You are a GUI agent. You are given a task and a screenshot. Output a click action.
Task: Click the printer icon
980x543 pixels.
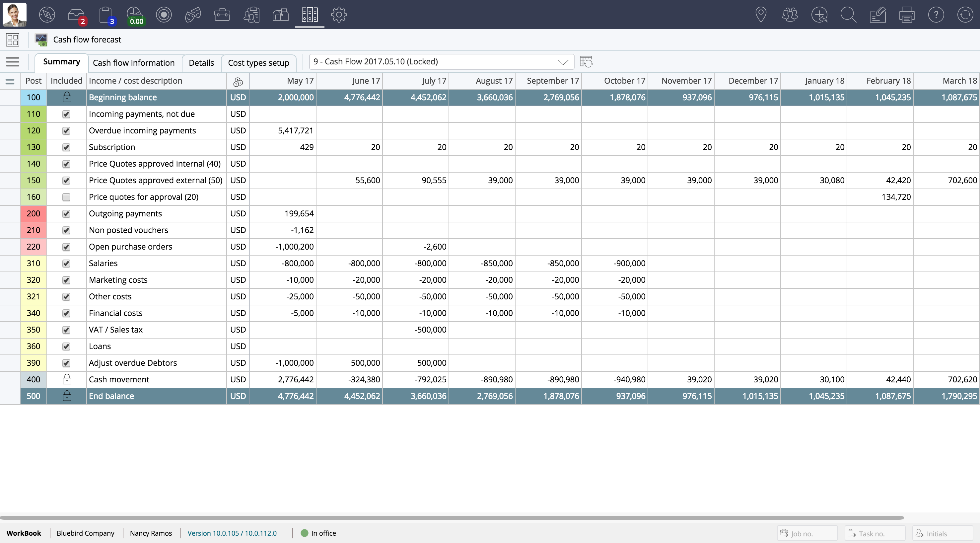pos(907,15)
